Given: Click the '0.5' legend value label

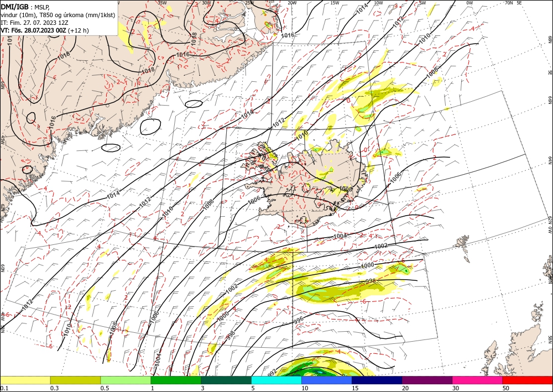Looking at the screenshot, I should tap(105, 388).
